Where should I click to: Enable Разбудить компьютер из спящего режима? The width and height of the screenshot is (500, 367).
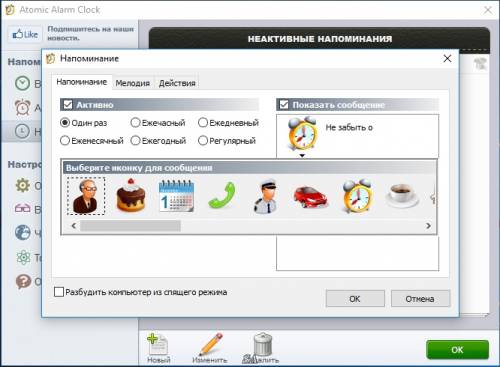(x=59, y=292)
